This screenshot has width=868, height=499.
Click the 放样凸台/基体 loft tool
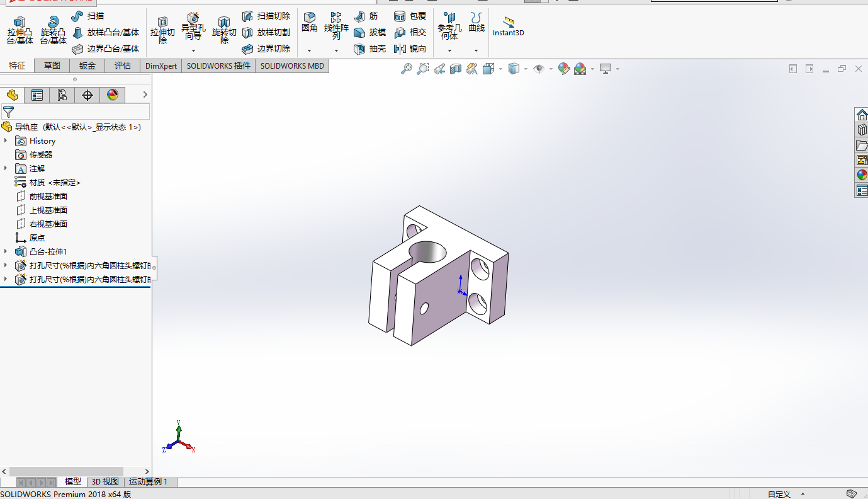[x=105, y=32]
